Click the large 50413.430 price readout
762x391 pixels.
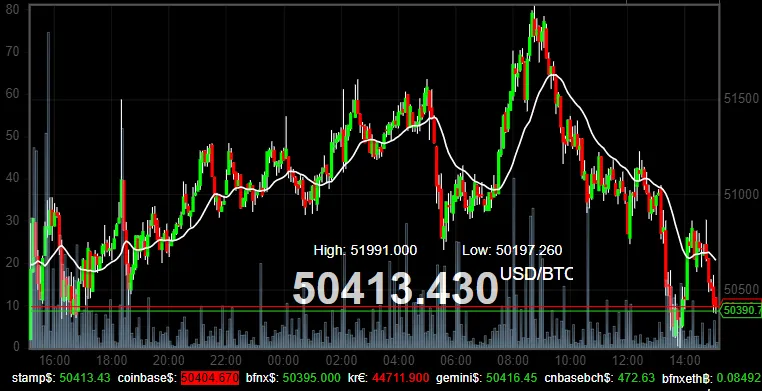pos(395,288)
